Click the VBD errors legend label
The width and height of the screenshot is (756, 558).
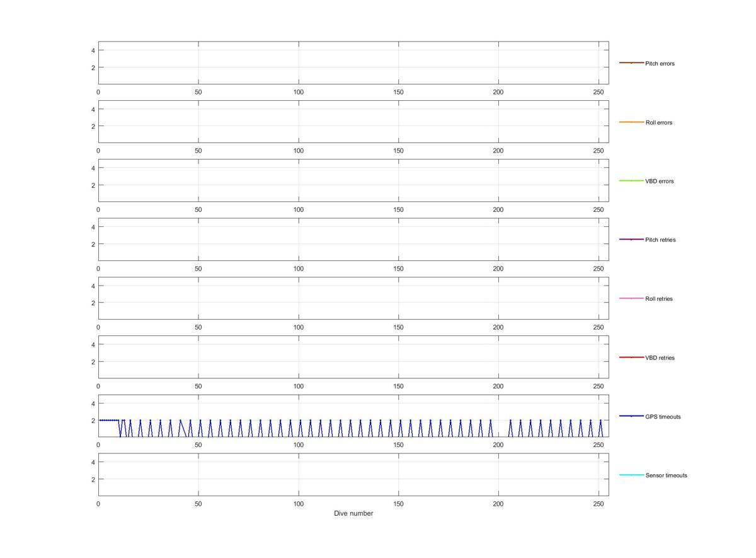point(659,181)
